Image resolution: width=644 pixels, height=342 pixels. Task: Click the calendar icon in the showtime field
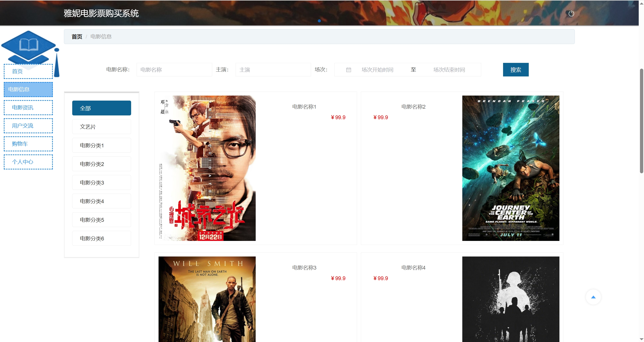coord(349,70)
